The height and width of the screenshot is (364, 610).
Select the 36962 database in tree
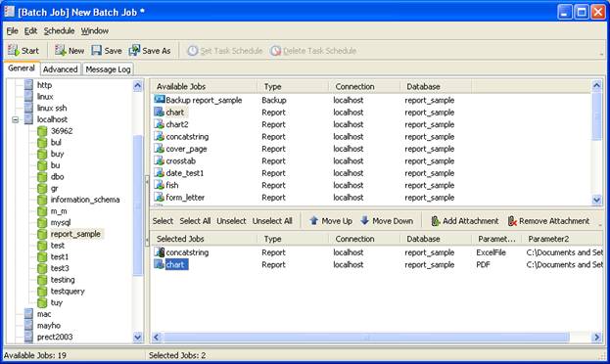62,131
